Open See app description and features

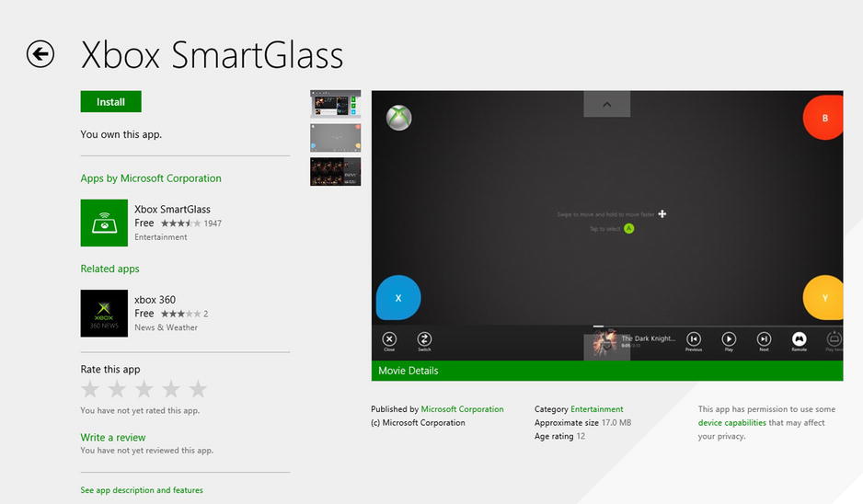point(142,489)
